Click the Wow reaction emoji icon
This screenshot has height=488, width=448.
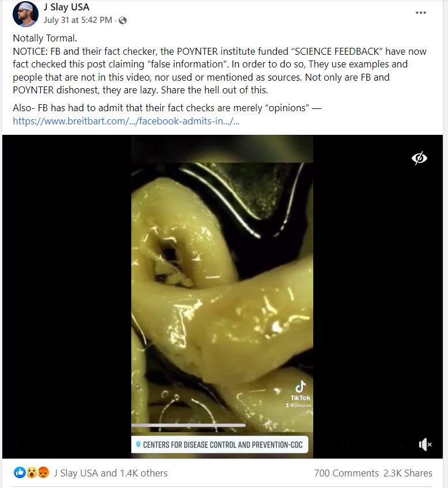tap(32, 473)
